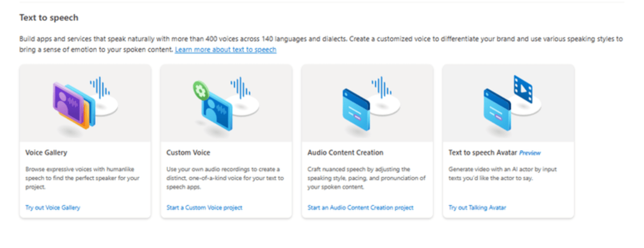Screen dimensions: 644x248
Task: Open the Audio Content Creation card title
Action: (345, 152)
